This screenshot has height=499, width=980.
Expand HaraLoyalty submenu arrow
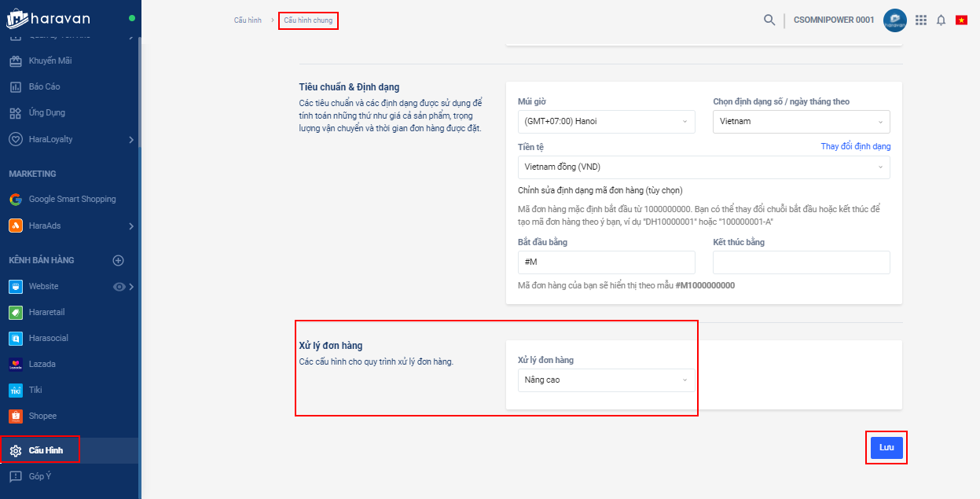pos(131,140)
